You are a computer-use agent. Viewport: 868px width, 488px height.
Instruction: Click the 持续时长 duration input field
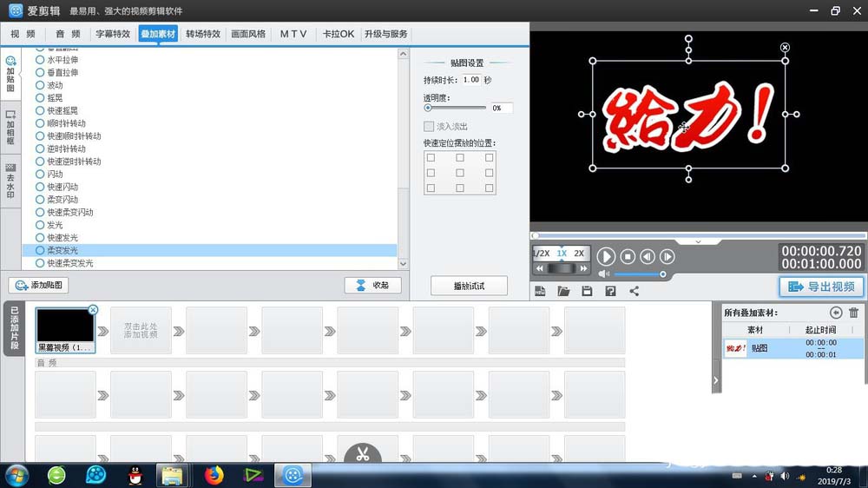pyautogui.click(x=471, y=80)
